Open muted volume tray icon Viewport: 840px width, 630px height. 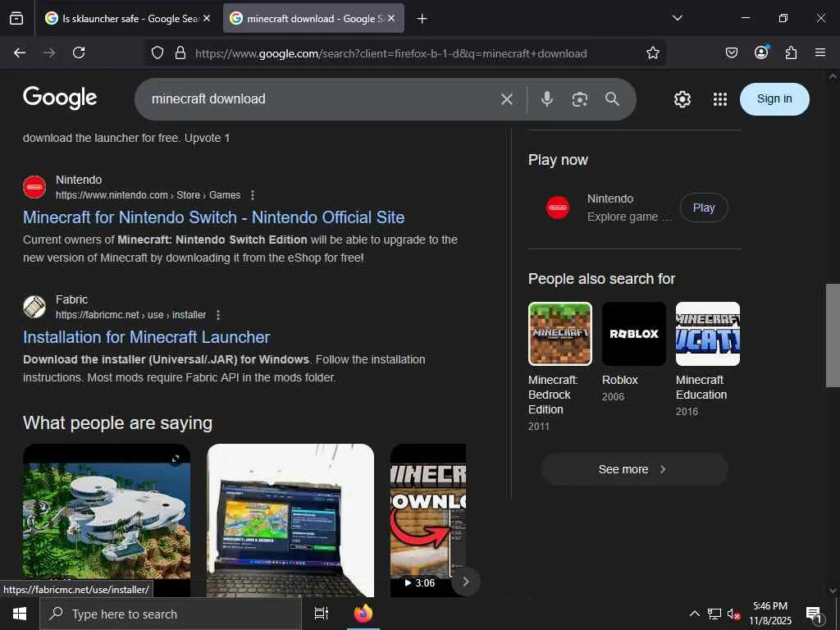(734, 614)
